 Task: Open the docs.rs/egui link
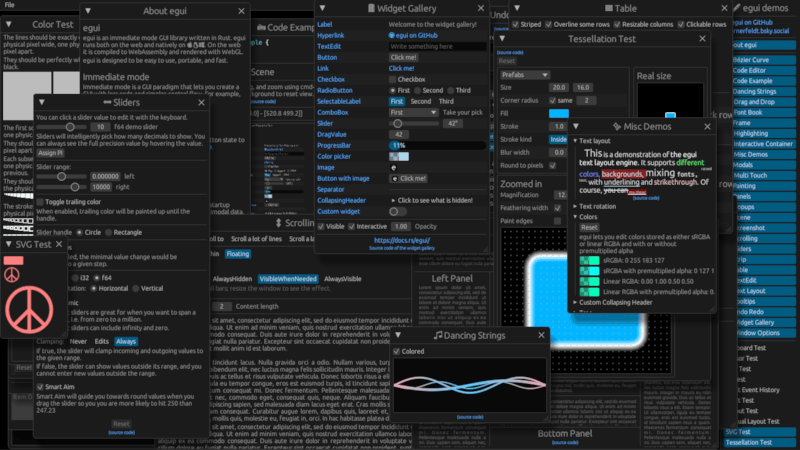coord(398,240)
